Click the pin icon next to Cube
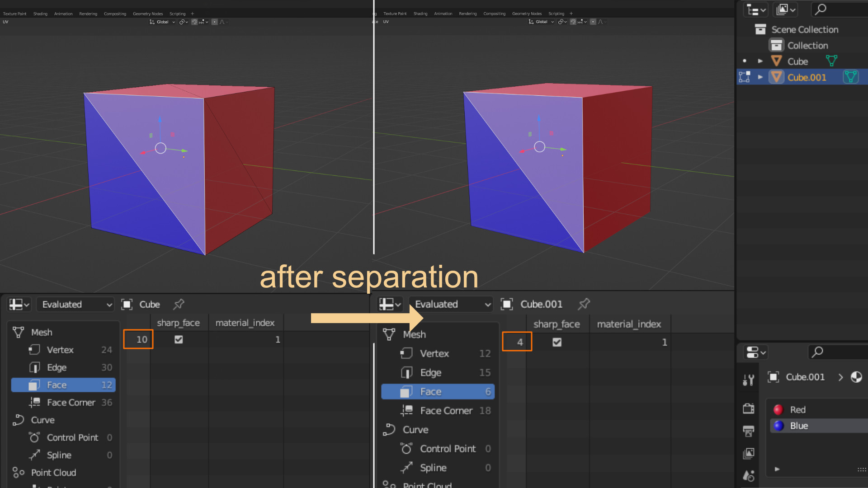 point(179,304)
